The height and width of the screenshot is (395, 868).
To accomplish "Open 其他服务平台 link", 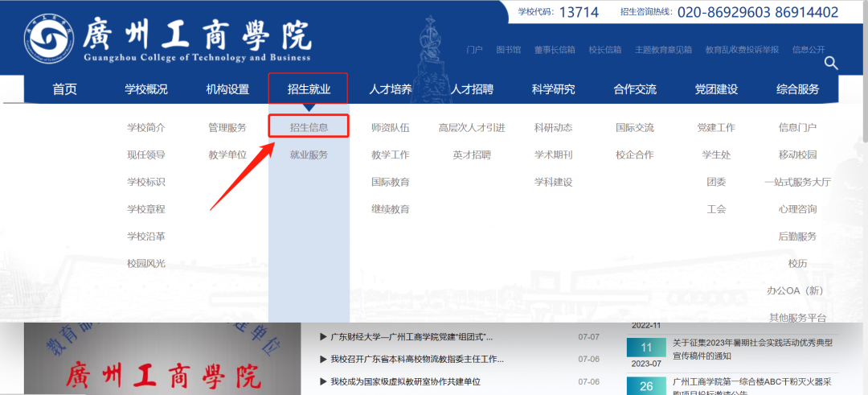I will click(x=798, y=318).
